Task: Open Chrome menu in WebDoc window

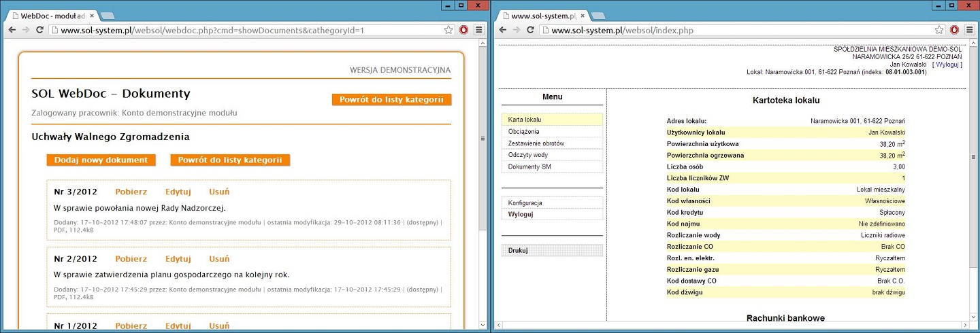Action: 478,30
